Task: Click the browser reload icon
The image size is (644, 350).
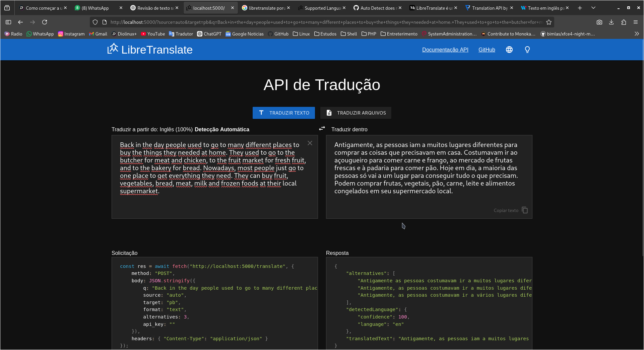Action: tap(45, 22)
